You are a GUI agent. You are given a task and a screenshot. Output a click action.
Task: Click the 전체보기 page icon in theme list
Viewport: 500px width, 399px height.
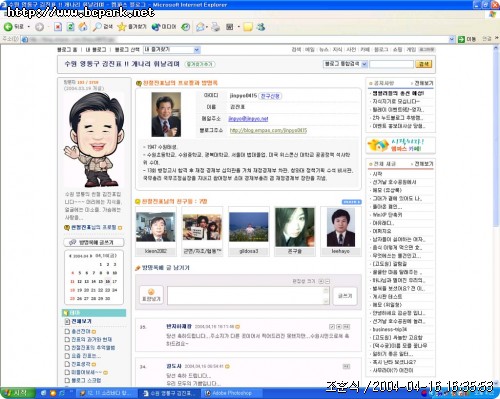[67, 321]
